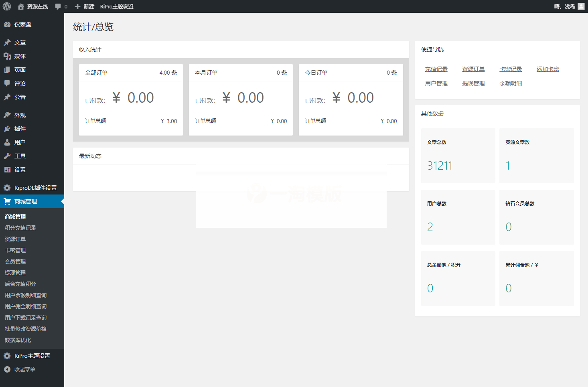Click the shopping cart icon for 商城管理
This screenshot has width=588, height=387.
point(7,201)
